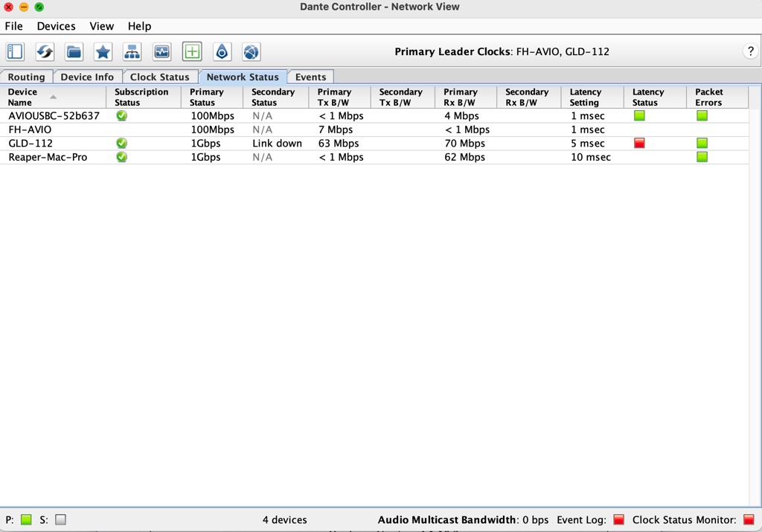Click the droplet-shaped toolbar icon
The height and width of the screenshot is (532, 762).
coord(222,51)
